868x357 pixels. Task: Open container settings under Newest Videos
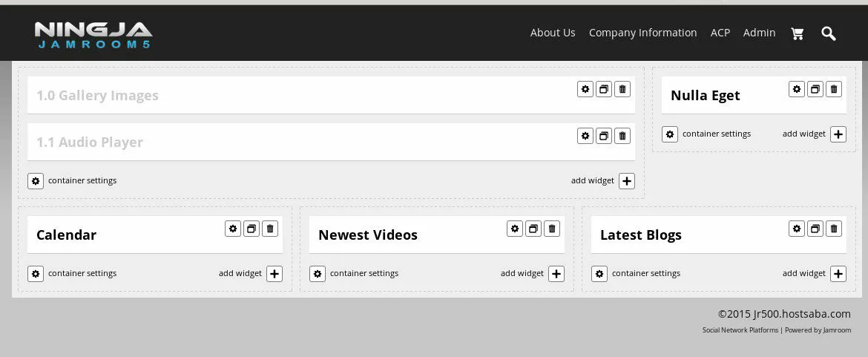pyautogui.click(x=318, y=274)
